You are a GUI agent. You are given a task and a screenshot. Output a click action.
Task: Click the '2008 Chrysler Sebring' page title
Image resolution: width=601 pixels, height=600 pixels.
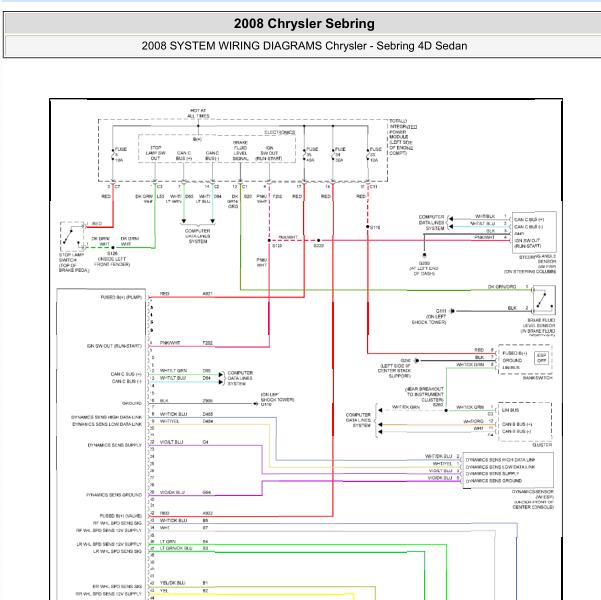point(304,24)
